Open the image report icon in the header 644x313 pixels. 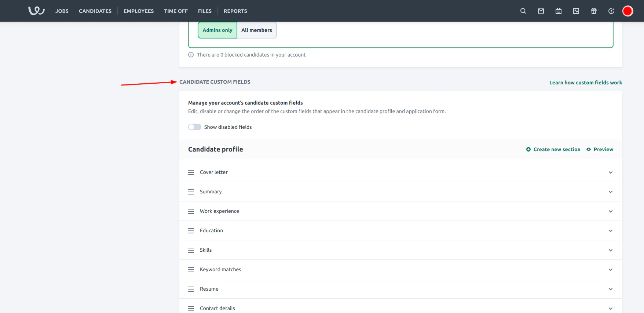point(576,11)
